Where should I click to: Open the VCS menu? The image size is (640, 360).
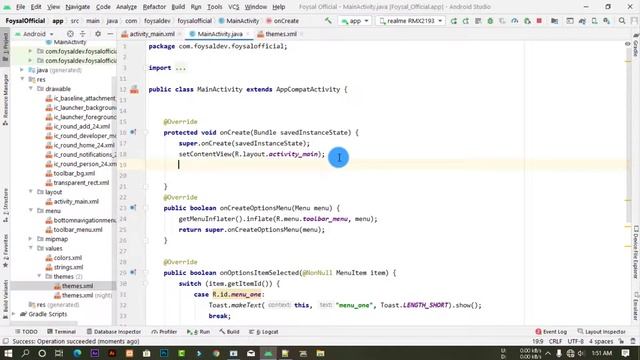233,7
